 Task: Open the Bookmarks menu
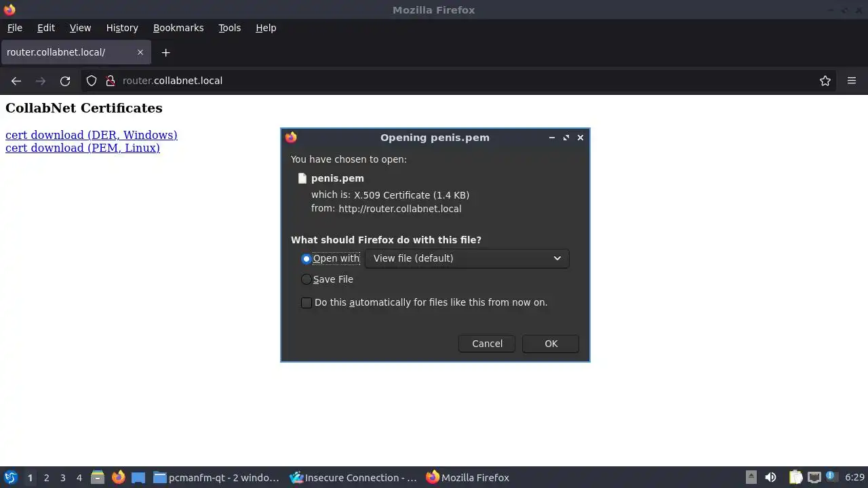(x=178, y=28)
